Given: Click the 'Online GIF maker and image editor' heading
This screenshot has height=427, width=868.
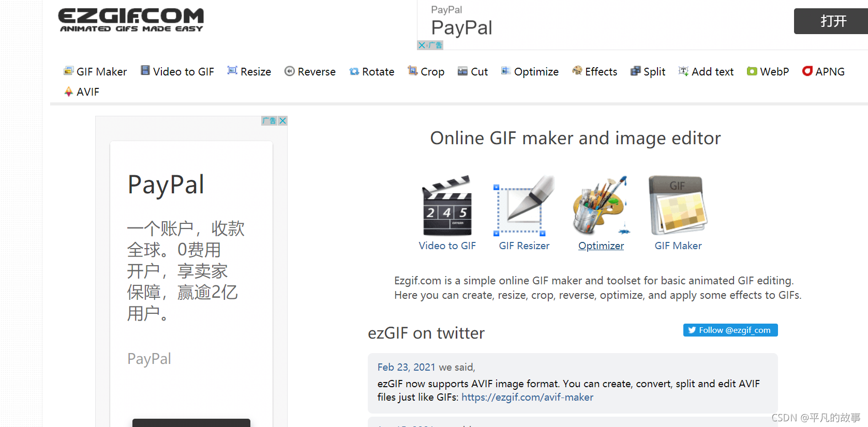Looking at the screenshot, I should tap(575, 139).
